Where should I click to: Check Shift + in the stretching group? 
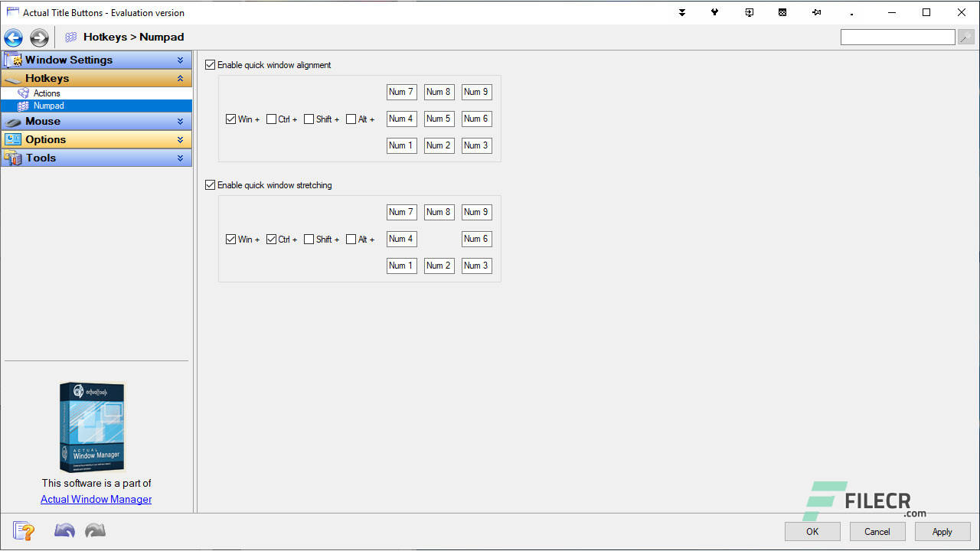[309, 240]
